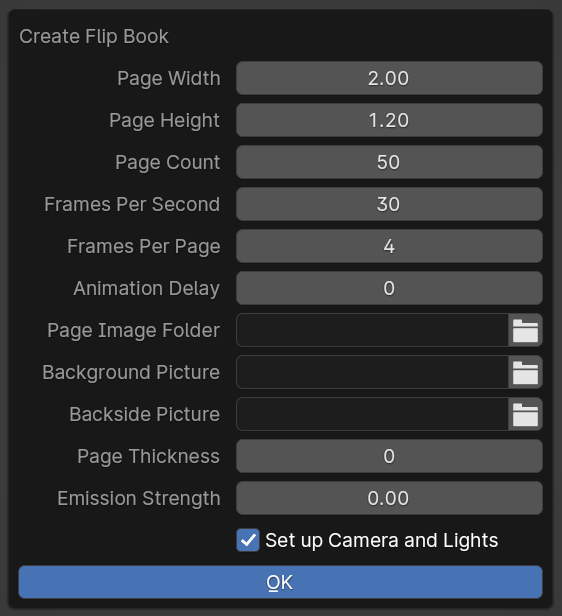Click the Page Count field showing 50

389,162
